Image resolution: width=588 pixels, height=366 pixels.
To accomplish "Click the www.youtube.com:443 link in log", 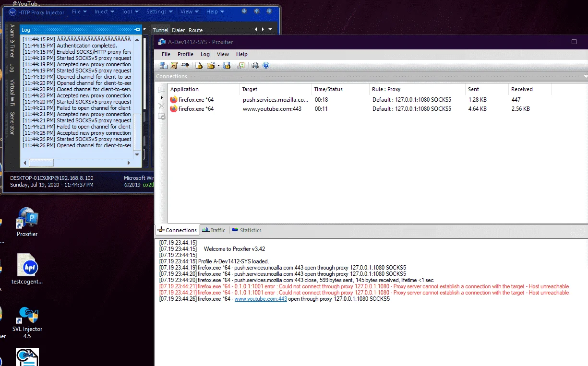I will (x=261, y=299).
